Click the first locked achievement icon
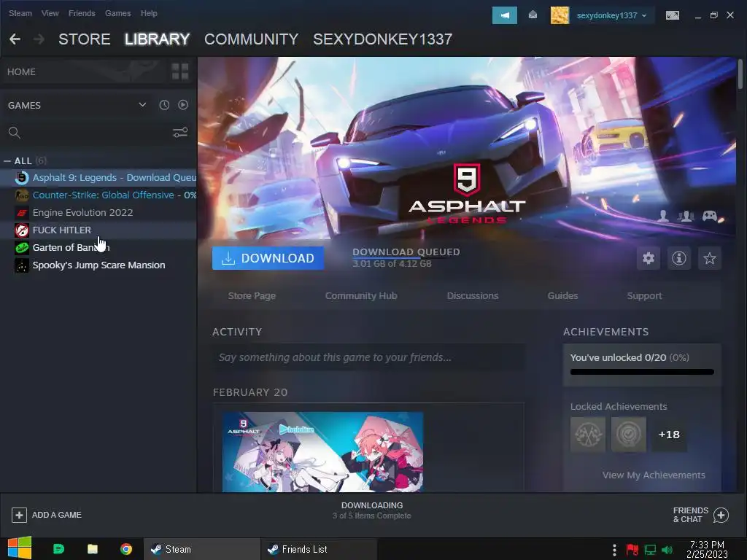Image resolution: width=747 pixels, height=560 pixels. pyautogui.click(x=588, y=435)
